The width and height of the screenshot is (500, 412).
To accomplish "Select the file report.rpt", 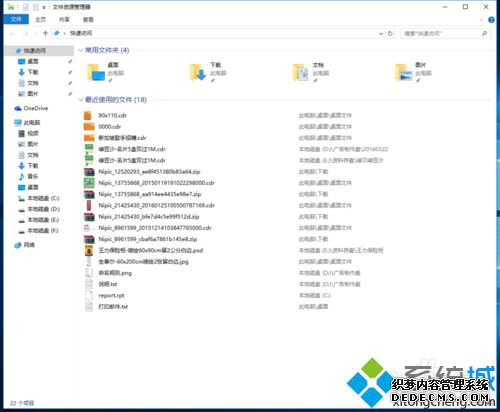I will [x=111, y=295].
